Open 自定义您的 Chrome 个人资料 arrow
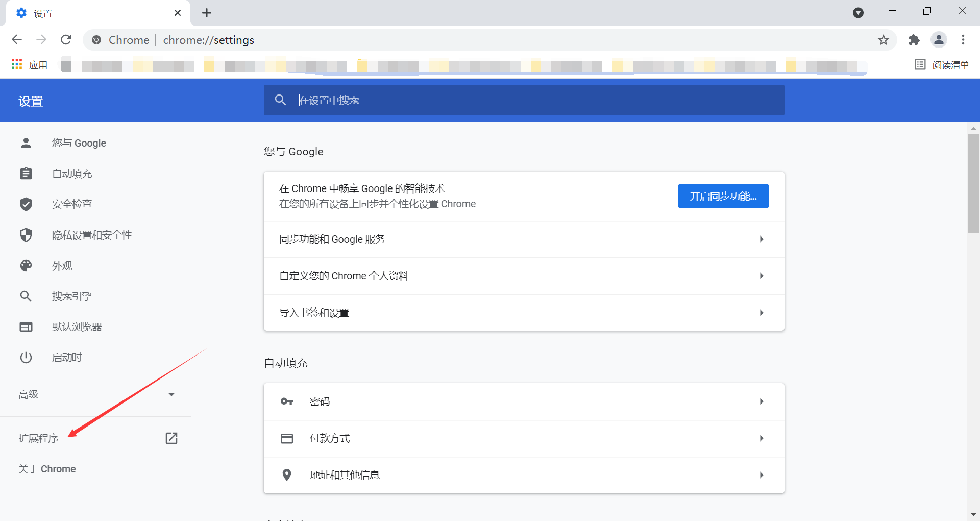The height and width of the screenshot is (521, 980). (762, 276)
